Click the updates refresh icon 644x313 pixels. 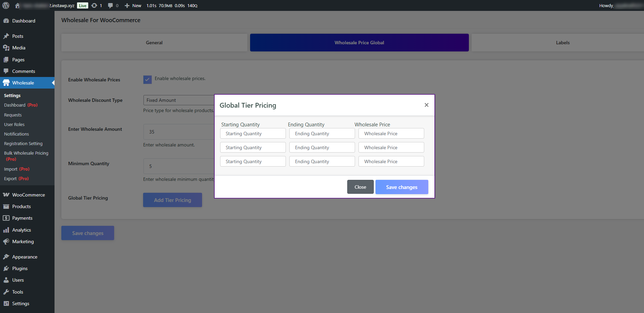pyautogui.click(x=94, y=5)
